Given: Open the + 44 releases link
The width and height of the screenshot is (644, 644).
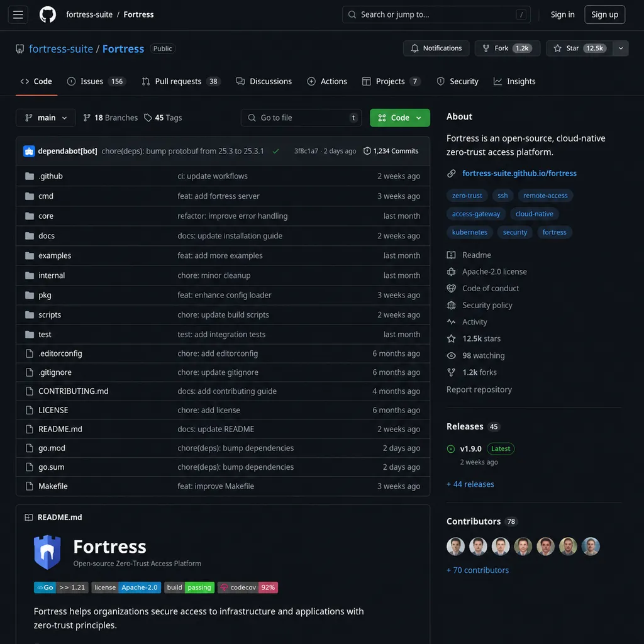Looking at the screenshot, I should 470,485.
